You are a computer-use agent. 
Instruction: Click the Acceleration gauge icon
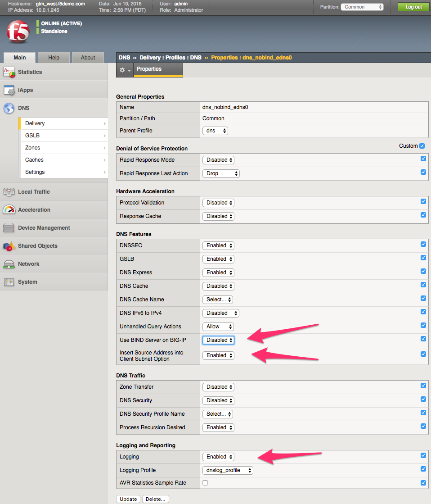[9, 209]
